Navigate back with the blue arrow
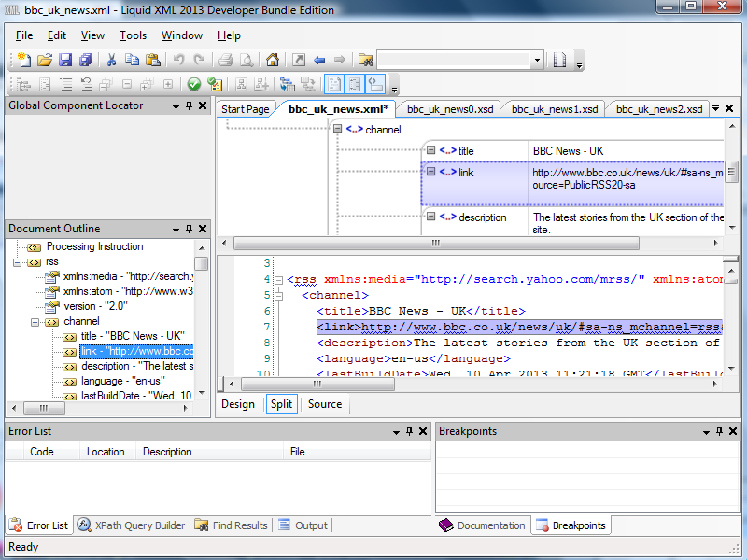This screenshot has height=560, width=747. pos(319,60)
